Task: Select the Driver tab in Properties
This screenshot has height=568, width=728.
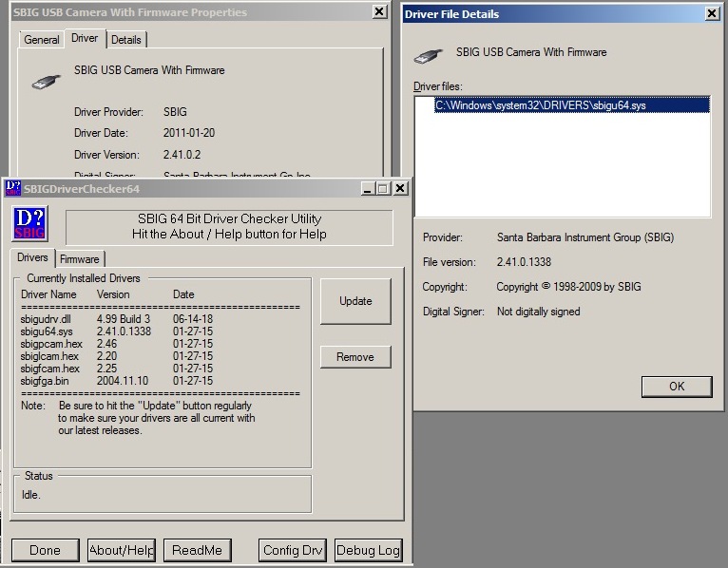Action: [85, 38]
